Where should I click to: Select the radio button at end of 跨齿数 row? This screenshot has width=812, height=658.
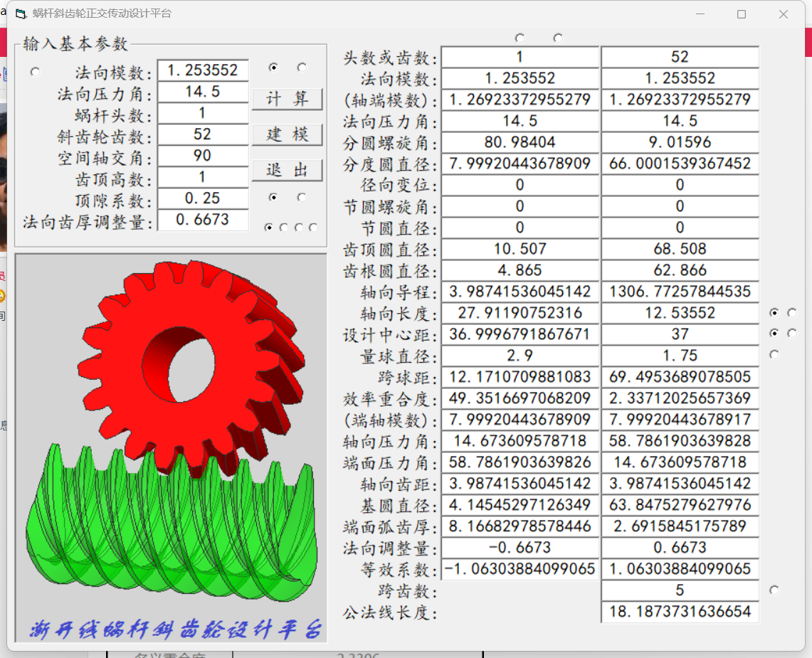pyautogui.click(x=774, y=590)
